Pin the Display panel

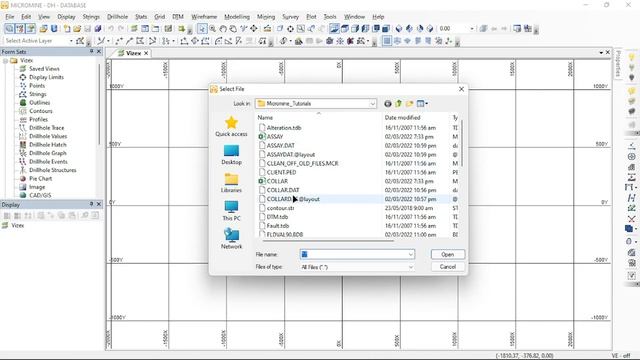tap(91, 204)
